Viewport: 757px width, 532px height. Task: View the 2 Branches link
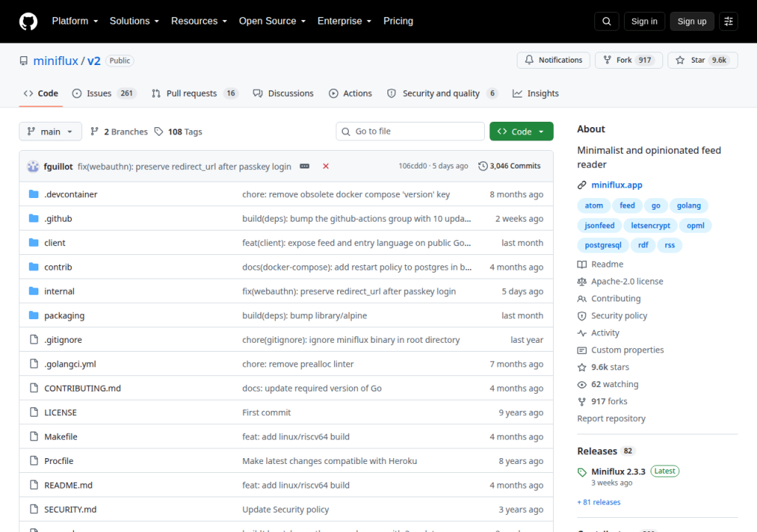point(119,132)
